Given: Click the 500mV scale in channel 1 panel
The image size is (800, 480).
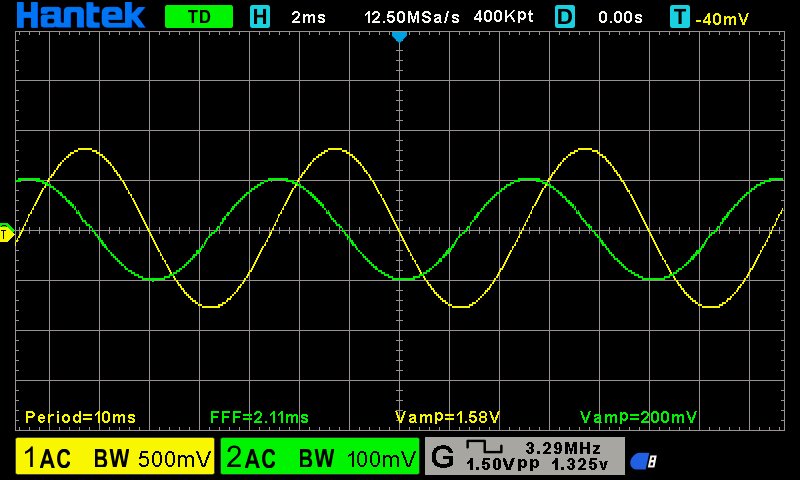Looking at the screenshot, I should (174, 459).
